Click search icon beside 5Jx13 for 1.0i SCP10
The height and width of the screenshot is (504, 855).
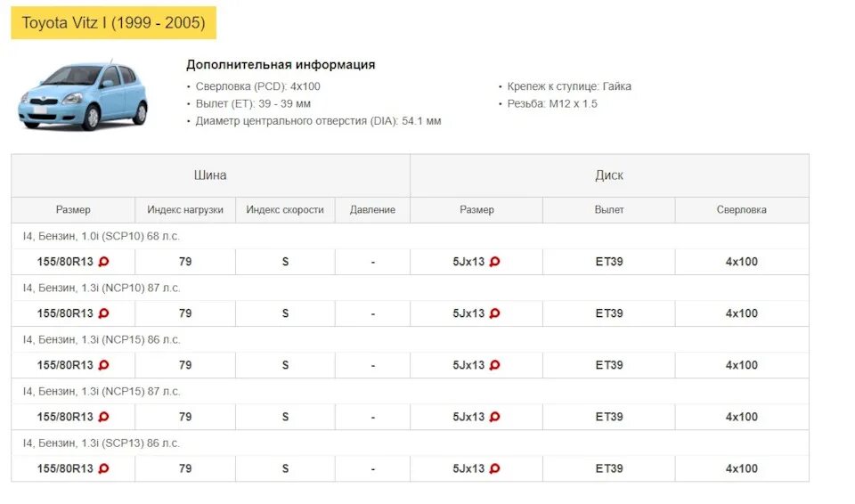click(x=495, y=262)
